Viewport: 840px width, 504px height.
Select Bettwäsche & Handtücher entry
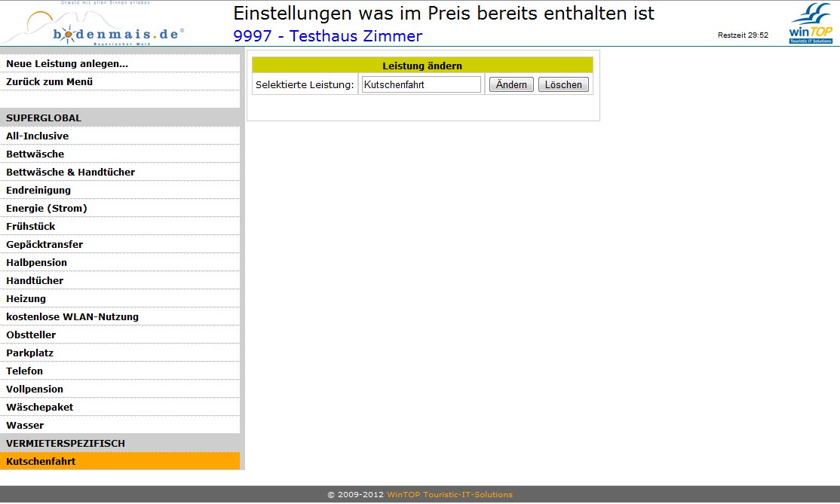(71, 173)
